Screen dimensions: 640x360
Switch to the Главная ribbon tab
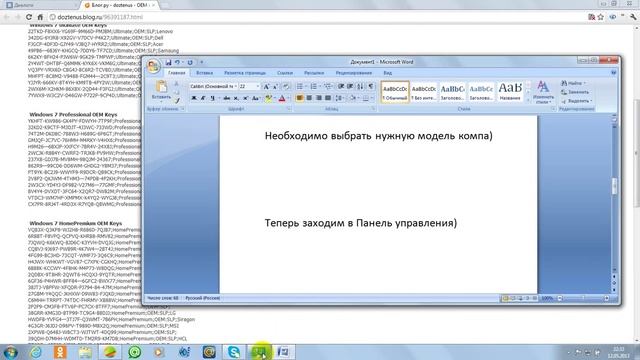(x=177, y=73)
